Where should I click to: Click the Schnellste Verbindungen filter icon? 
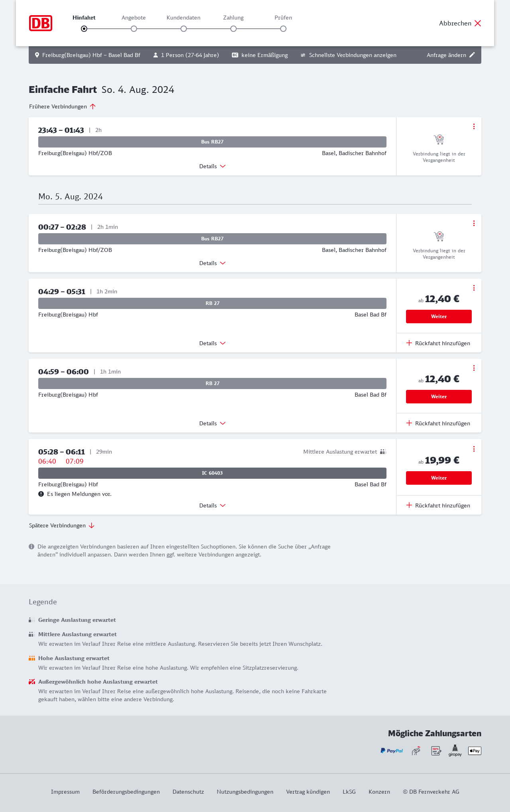[303, 55]
